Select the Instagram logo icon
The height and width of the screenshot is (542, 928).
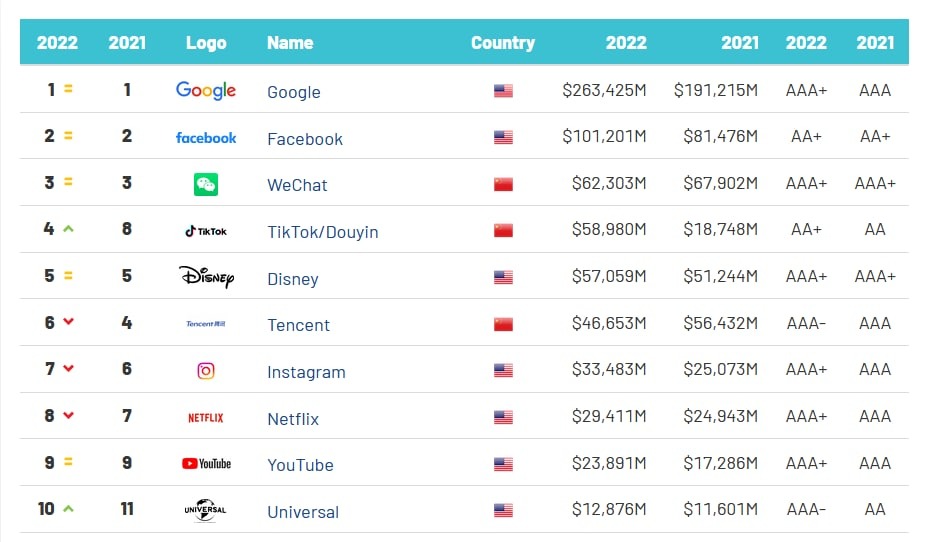click(206, 371)
